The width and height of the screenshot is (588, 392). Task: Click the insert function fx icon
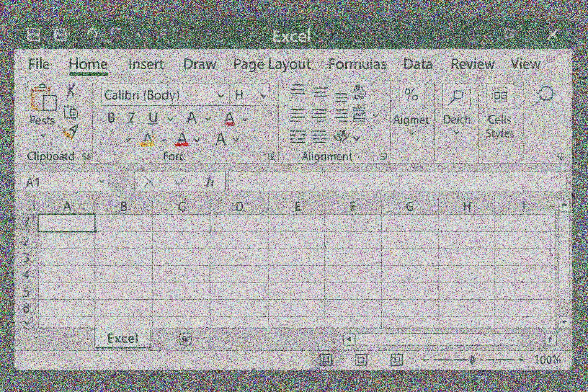pyautogui.click(x=209, y=182)
